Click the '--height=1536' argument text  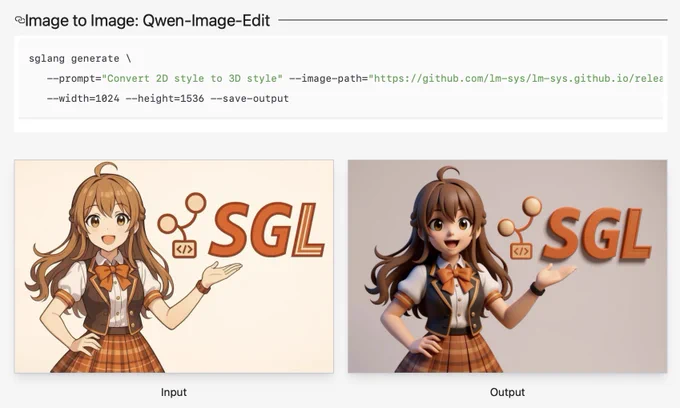165,98
